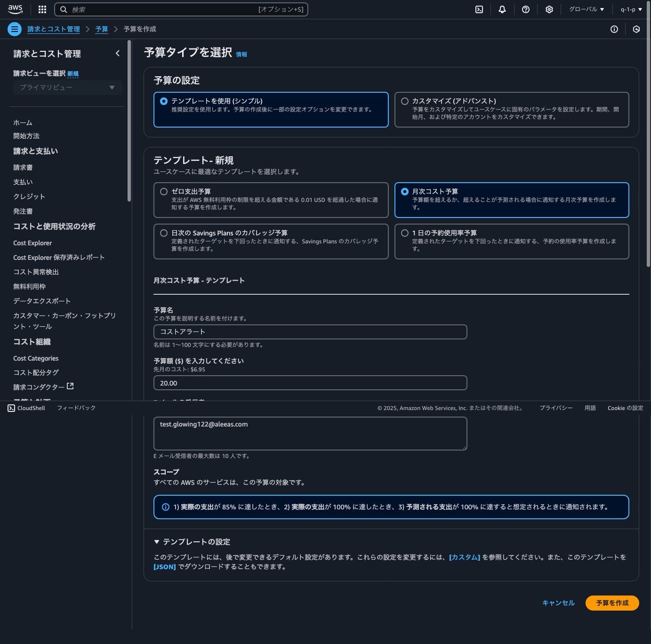Click フィードバック in the footer
This screenshot has width=651, height=644.
(76, 408)
